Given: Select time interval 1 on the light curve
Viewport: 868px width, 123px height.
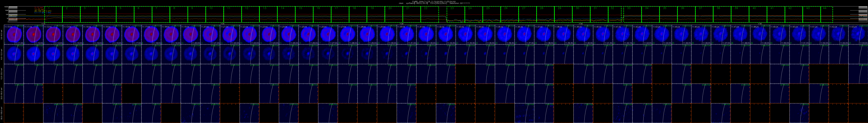Looking at the screenshot, I should [x=53, y=15].
